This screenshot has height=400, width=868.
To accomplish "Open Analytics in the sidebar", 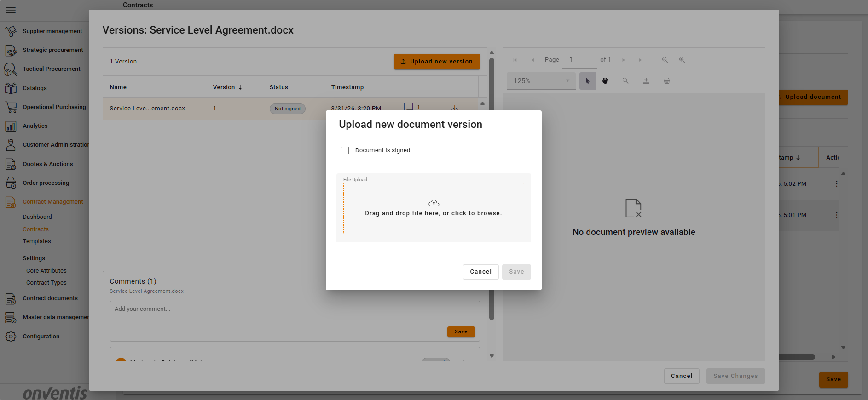I will click(35, 126).
